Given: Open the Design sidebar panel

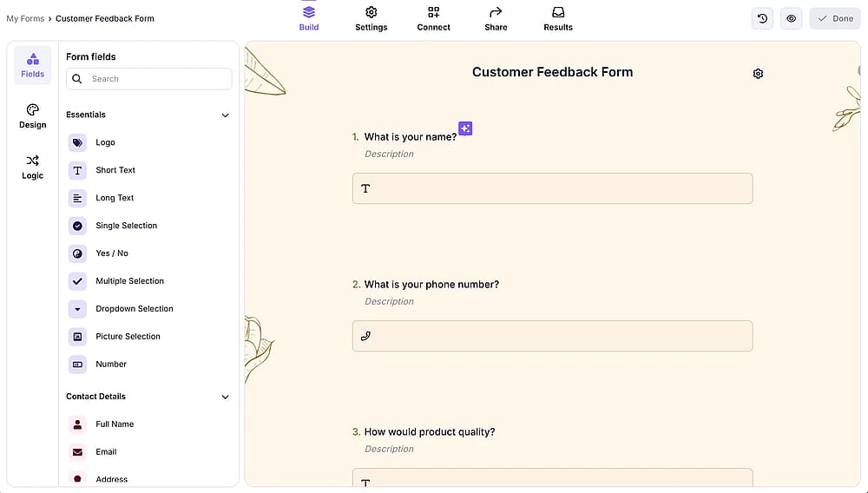Looking at the screenshot, I should (33, 116).
